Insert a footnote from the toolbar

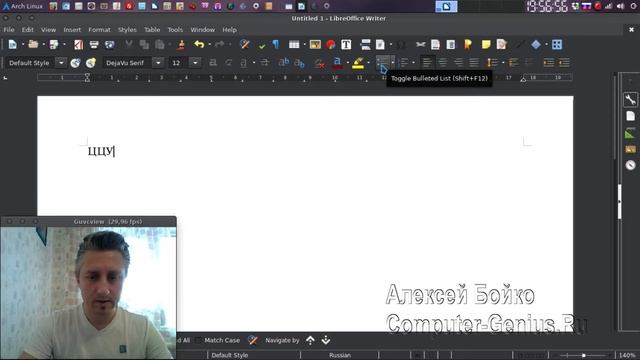pos(436,44)
